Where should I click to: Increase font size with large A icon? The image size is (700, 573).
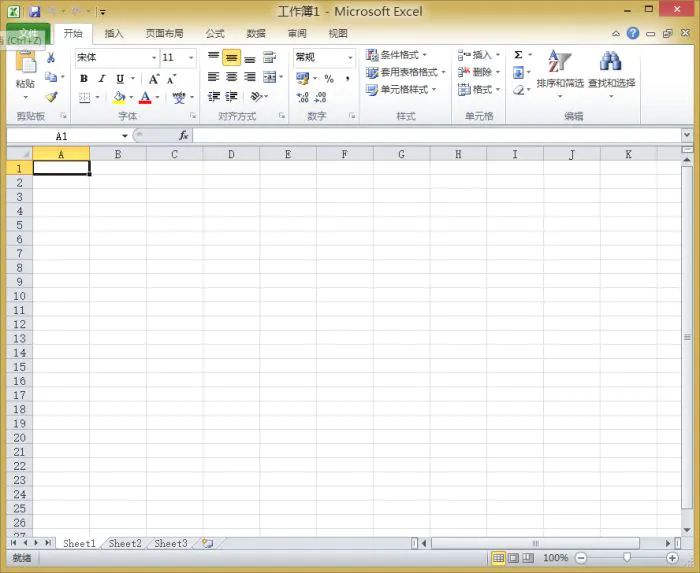coord(154,79)
